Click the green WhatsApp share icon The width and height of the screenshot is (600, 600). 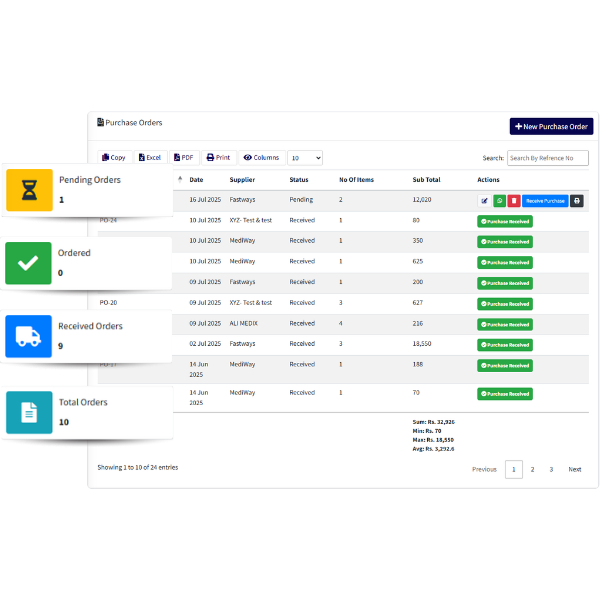point(499,201)
